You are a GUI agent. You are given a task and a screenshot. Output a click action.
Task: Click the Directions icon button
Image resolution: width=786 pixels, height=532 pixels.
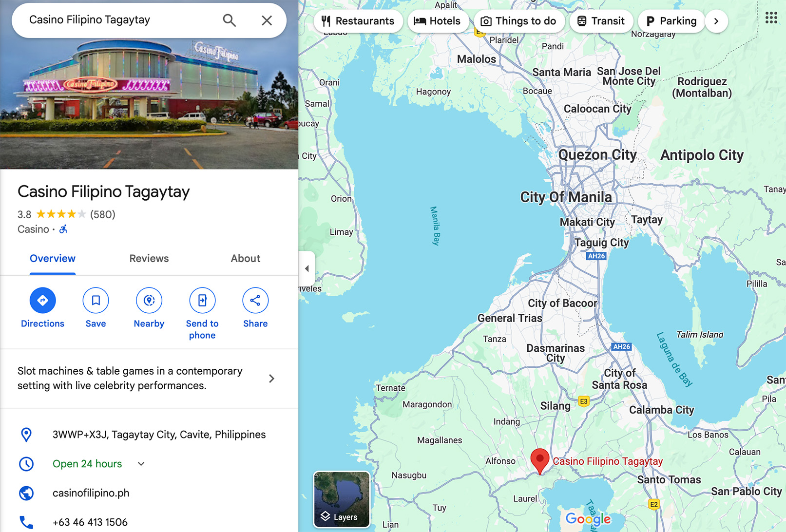(42, 301)
